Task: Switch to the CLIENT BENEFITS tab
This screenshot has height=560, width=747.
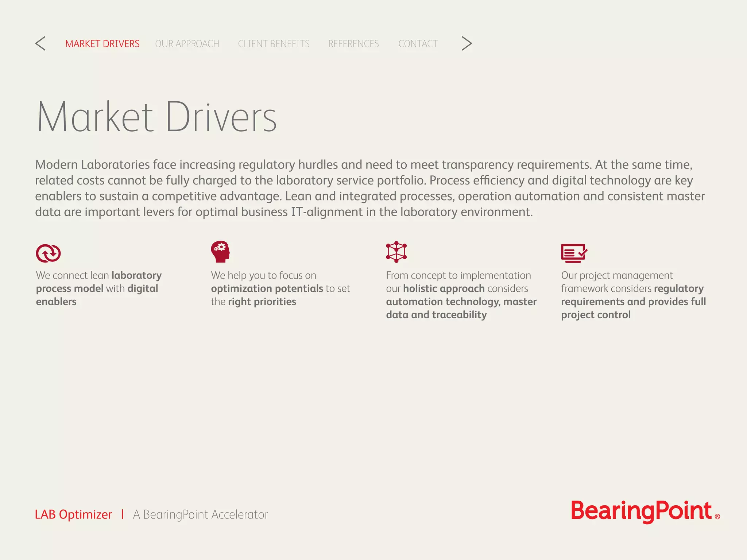Action: coord(274,44)
